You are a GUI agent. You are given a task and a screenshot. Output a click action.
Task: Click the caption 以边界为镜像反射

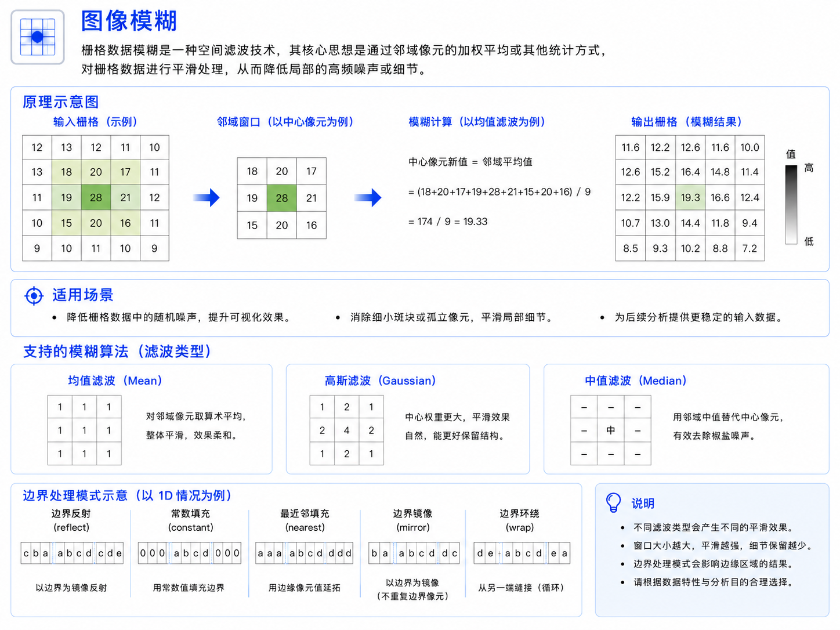click(x=71, y=588)
